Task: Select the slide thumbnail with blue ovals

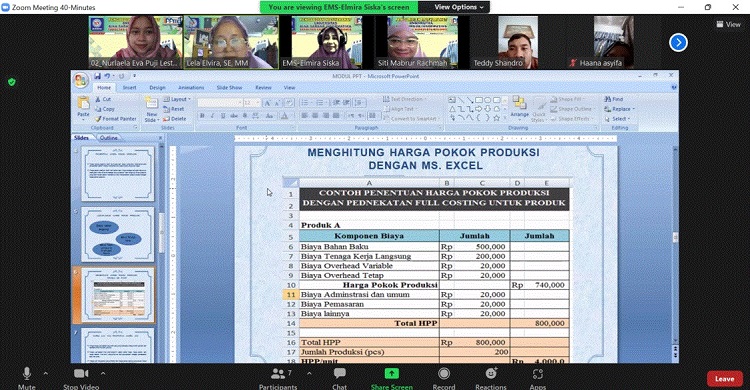Action: click(118, 234)
